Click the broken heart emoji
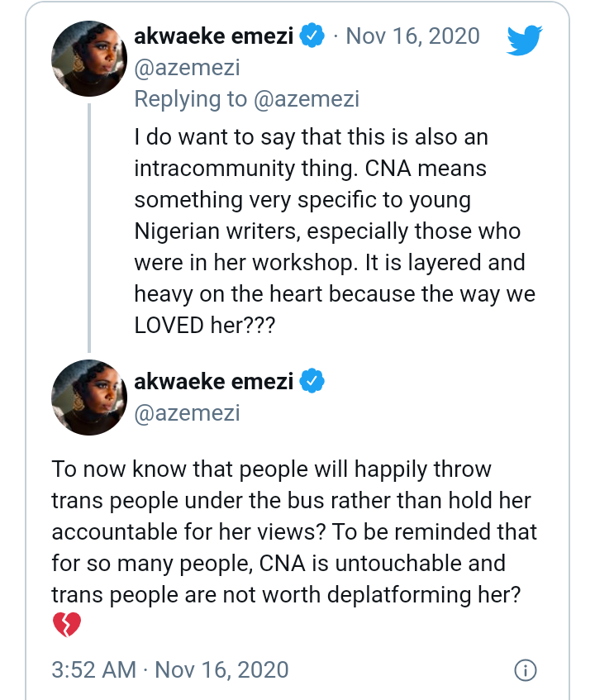595x700 pixels. (67, 624)
